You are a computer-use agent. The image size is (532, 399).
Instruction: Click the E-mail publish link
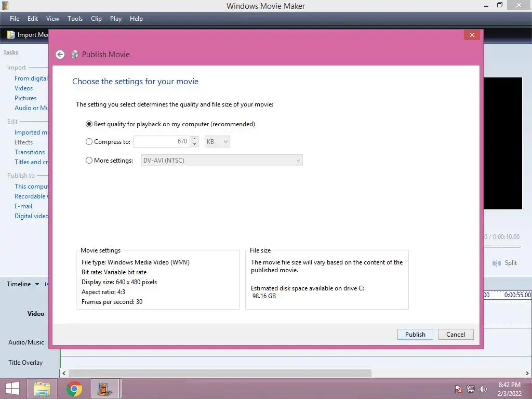tap(23, 206)
